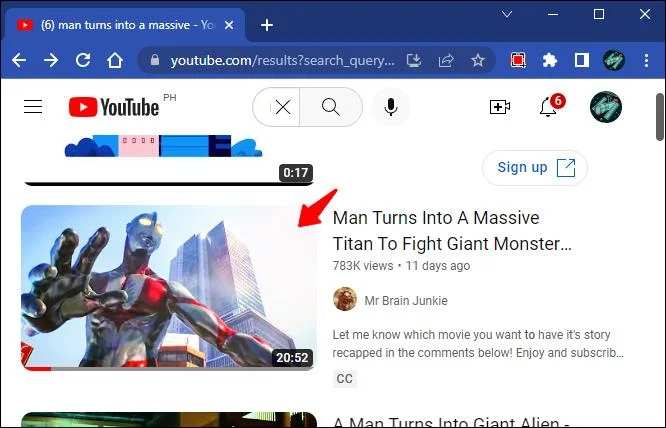Bookmark this page with the star icon
The width and height of the screenshot is (666, 428).
(x=478, y=60)
